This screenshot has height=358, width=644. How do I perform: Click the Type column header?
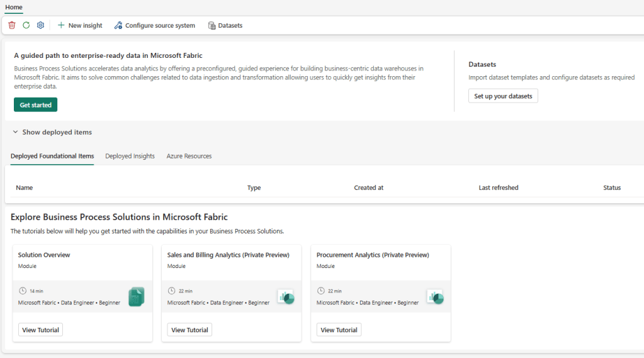(x=254, y=187)
